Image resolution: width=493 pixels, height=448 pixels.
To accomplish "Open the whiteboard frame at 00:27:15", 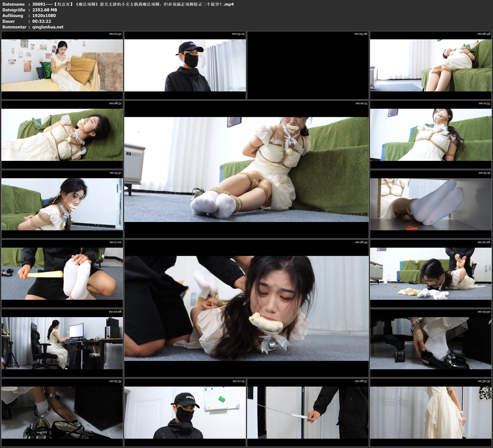I will [x=185, y=412].
